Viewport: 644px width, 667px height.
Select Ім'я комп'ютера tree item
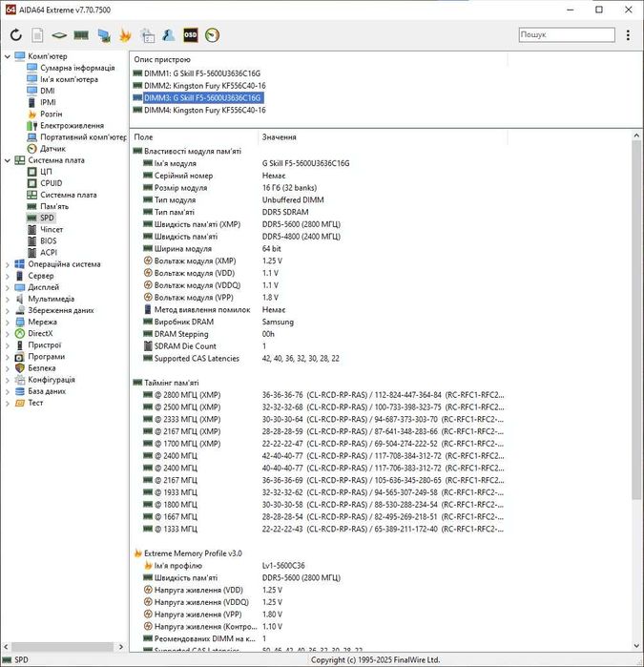[x=69, y=79]
